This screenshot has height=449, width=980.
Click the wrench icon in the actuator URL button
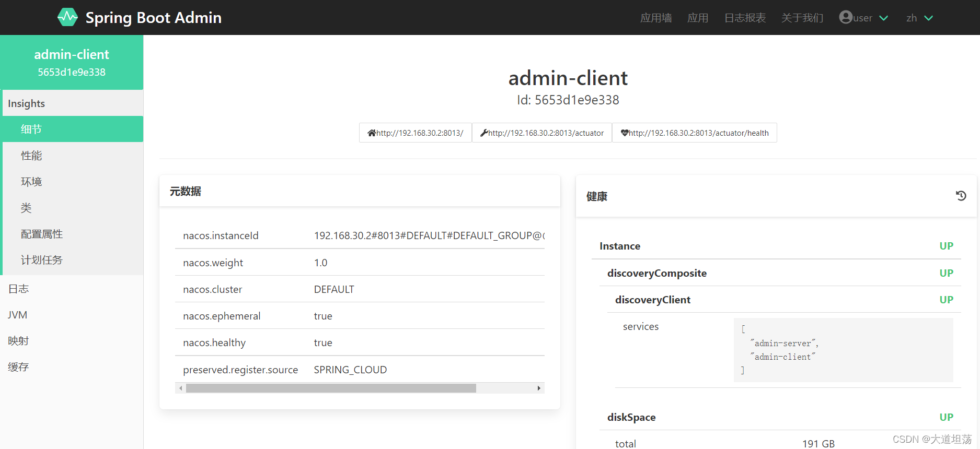484,133
